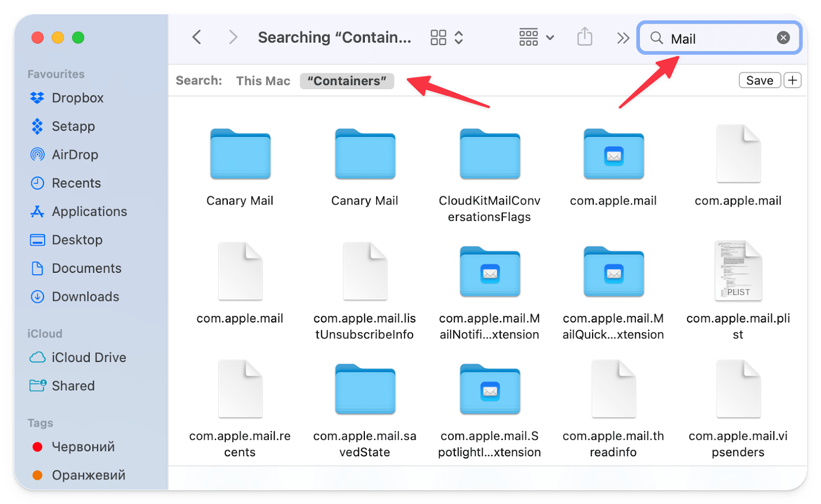Switch search scope to This Mac
Screen dimensions: 821x504
263,80
